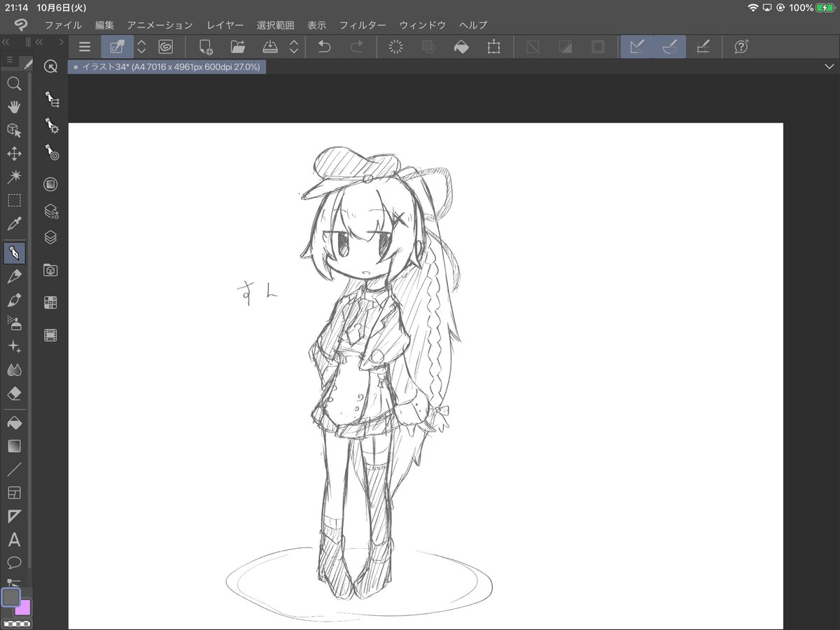Open the Sub Tool palette icon
Viewport: 840px width, 630px height.
(50, 99)
